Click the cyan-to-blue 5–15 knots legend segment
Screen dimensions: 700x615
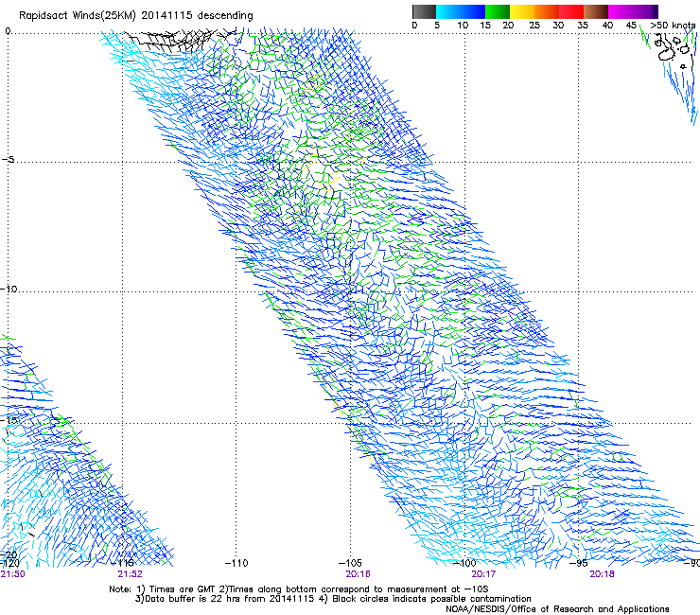(461, 11)
